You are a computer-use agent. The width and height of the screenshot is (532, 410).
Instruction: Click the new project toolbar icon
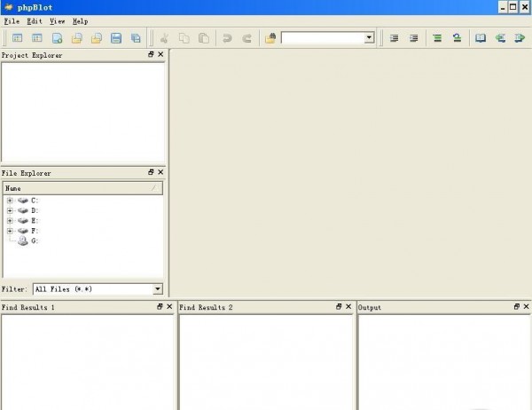pyautogui.click(x=17, y=38)
